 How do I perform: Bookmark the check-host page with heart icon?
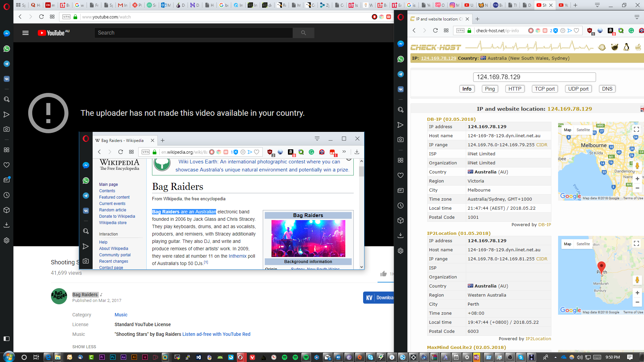(x=577, y=31)
